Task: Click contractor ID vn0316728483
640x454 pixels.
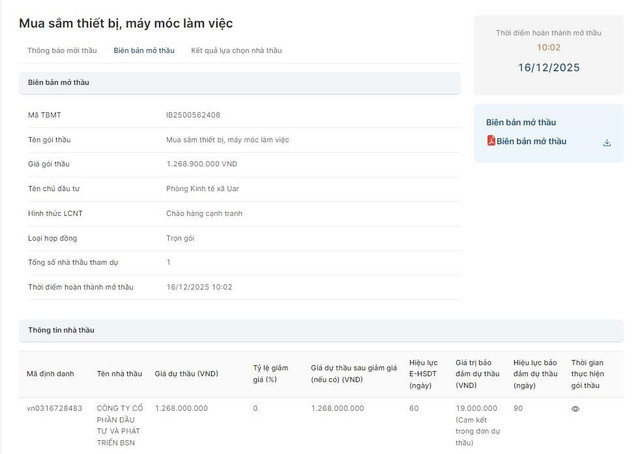Action: coord(54,408)
